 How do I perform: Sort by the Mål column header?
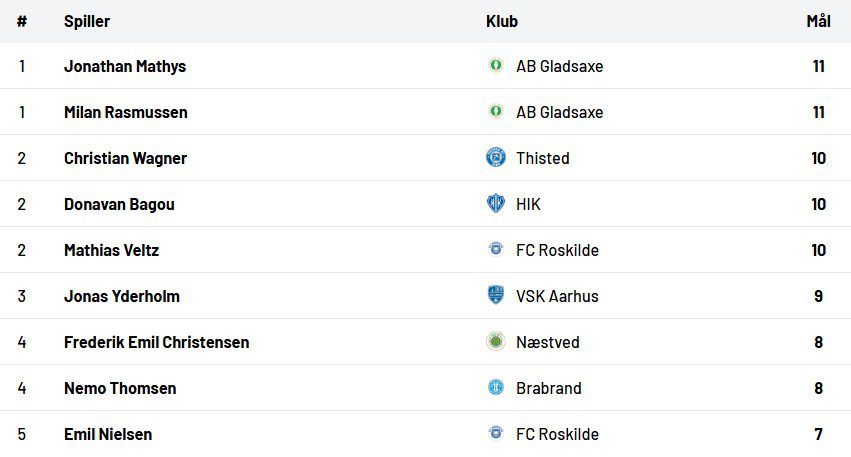818,21
